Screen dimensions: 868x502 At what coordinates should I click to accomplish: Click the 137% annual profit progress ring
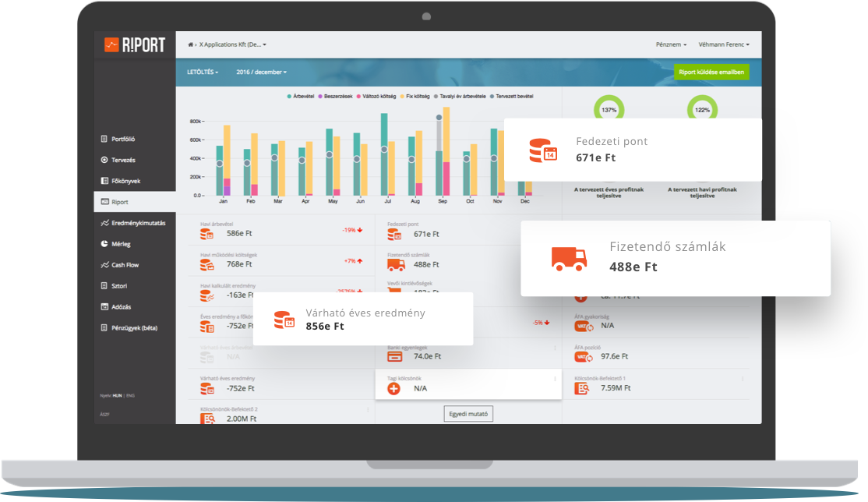[x=609, y=109]
